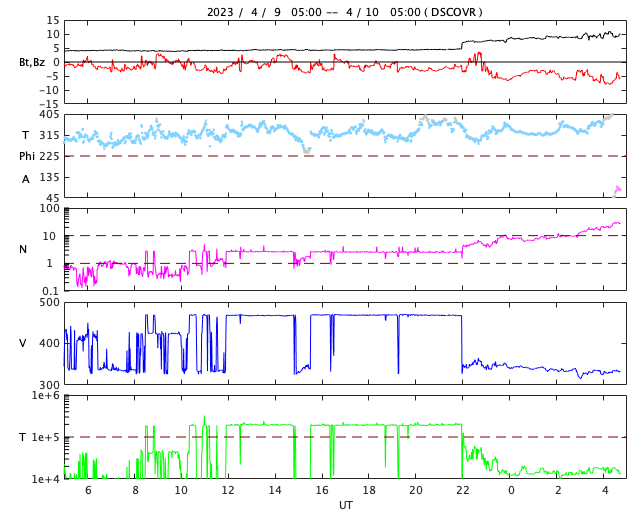
Task: Click the 'A' label under Phi
Action: 25,179
